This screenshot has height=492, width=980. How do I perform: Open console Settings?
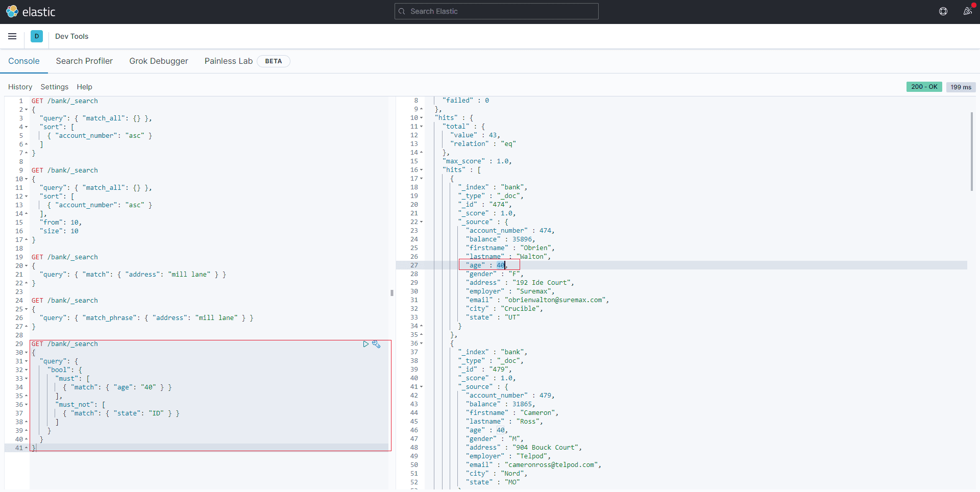(x=54, y=87)
